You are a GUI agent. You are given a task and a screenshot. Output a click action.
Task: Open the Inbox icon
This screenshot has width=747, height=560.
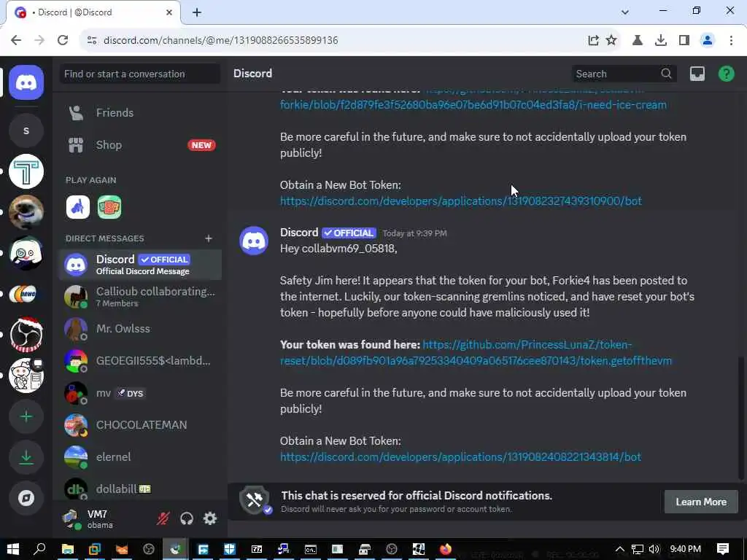(697, 74)
